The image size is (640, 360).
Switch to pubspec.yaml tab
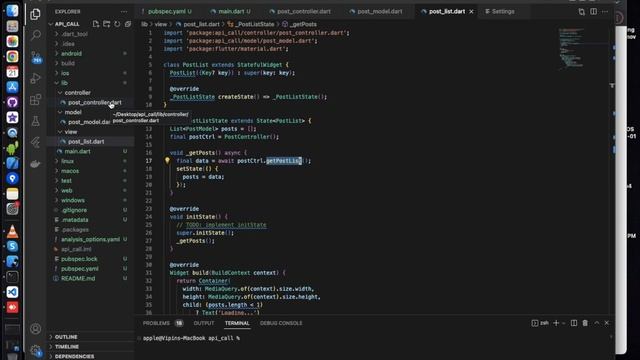[167, 11]
